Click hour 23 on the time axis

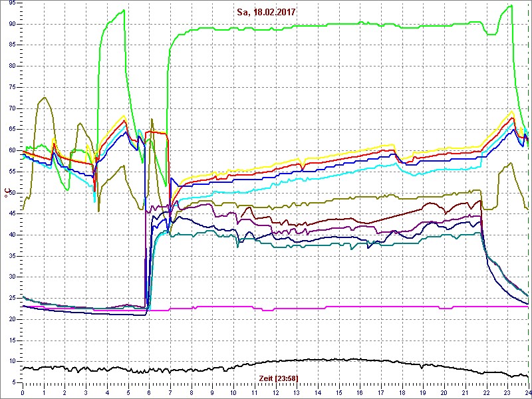point(507,392)
